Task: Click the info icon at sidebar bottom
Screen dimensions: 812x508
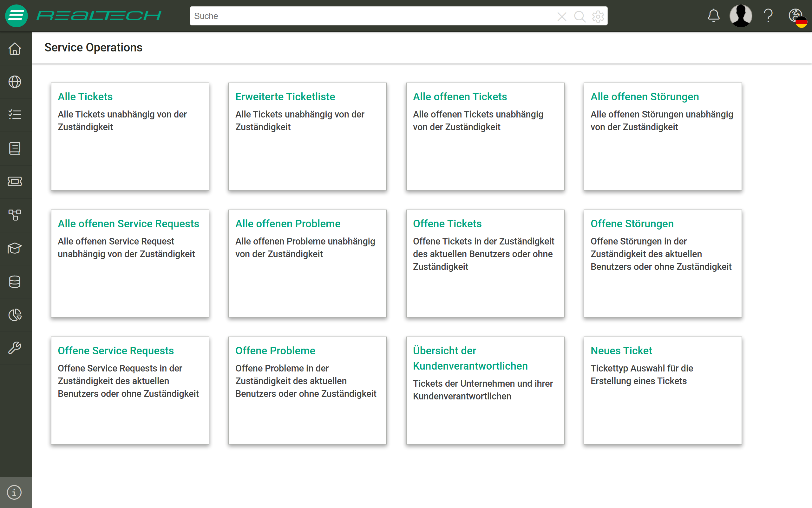Action: (x=14, y=492)
